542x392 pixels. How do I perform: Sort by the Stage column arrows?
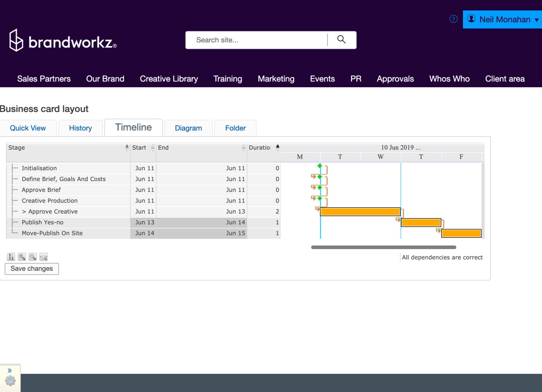pos(127,148)
